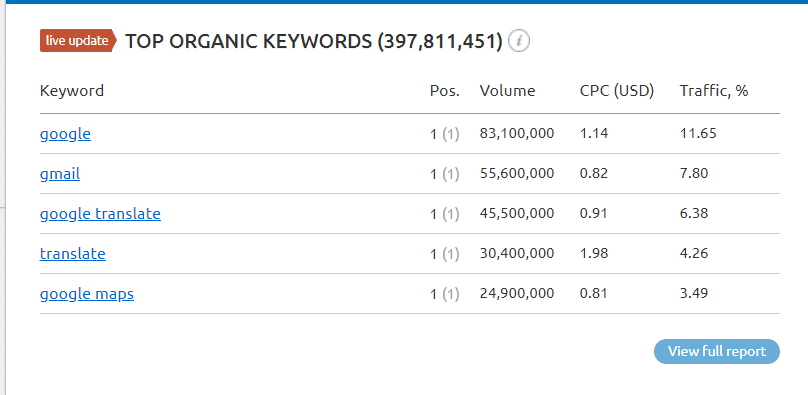Click CPC value 1.98
The height and width of the screenshot is (395, 808).
click(594, 254)
